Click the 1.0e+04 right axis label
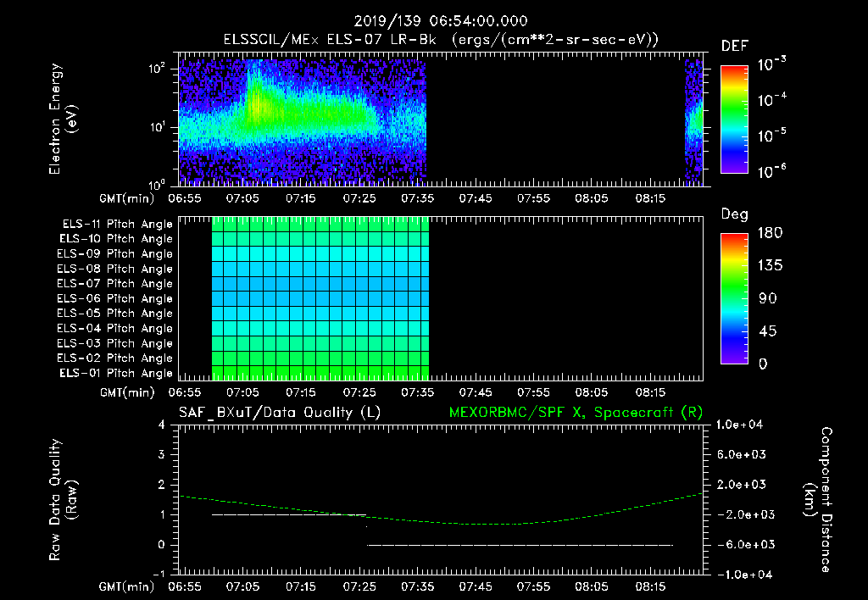 click(739, 425)
